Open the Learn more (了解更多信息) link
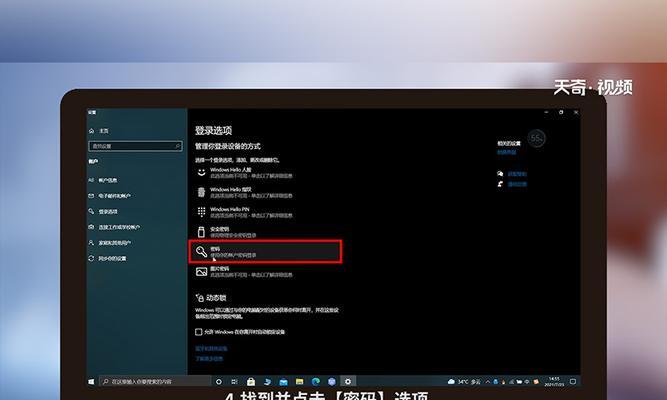This screenshot has width=667, height=400. [x=209, y=359]
